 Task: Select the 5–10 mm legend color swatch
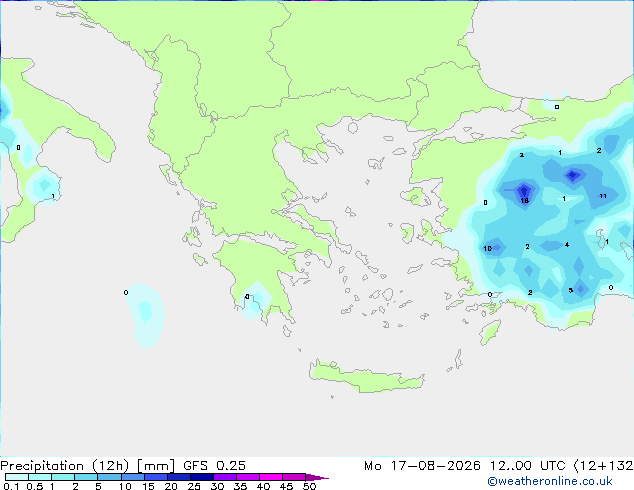(x=109, y=477)
